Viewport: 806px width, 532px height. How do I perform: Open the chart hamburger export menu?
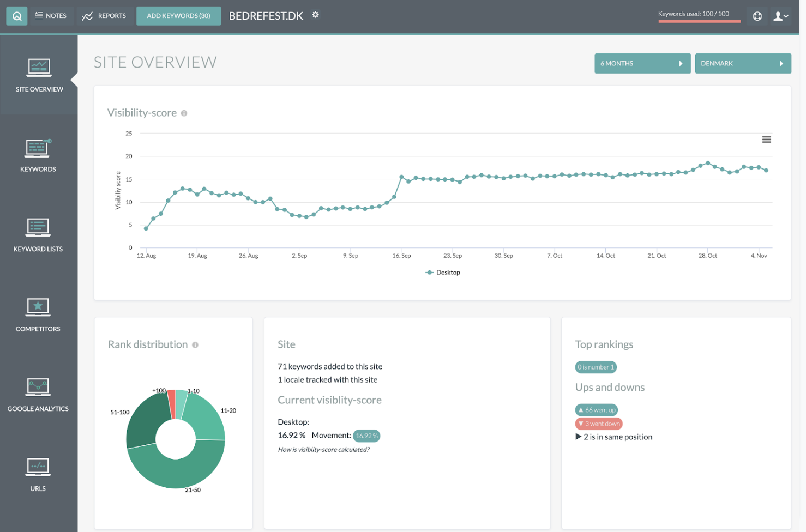pyautogui.click(x=766, y=140)
